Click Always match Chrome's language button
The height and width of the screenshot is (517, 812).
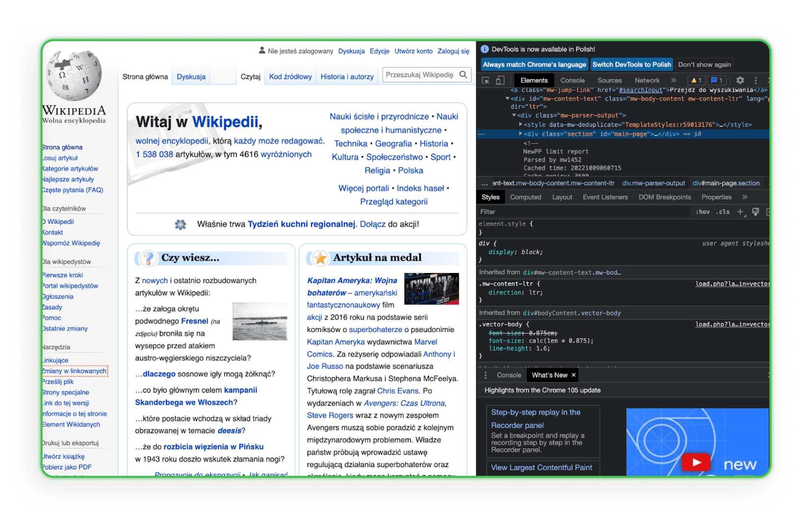coord(534,64)
